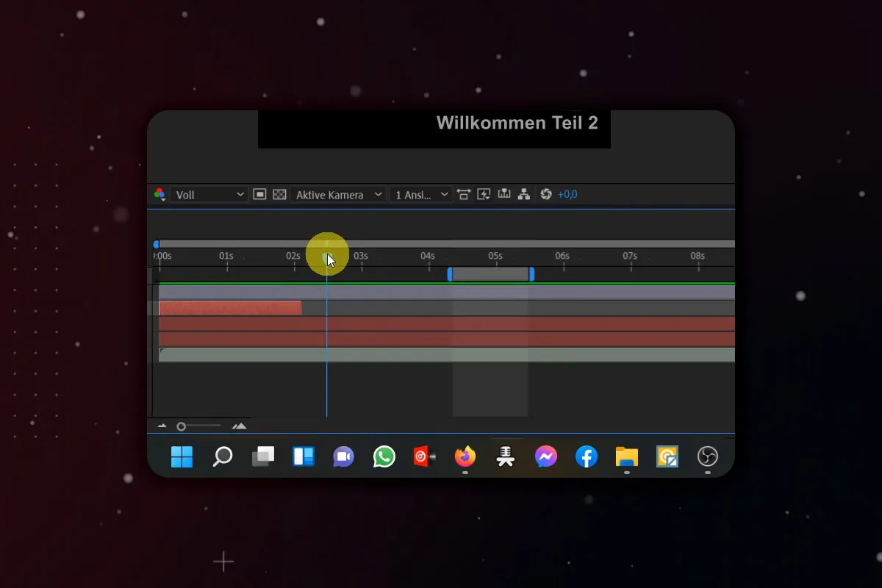Jump to the 07s ruler mark
882x588 pixels.
coord(630,257)
